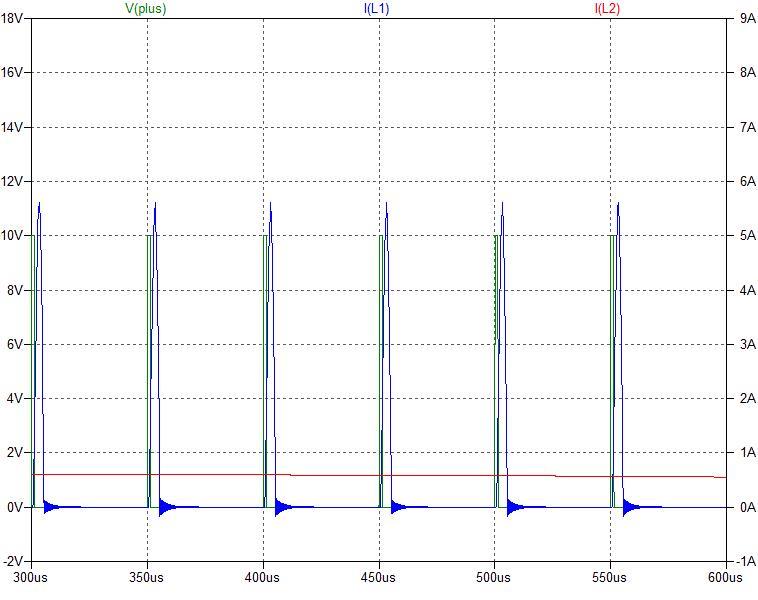Click the 12V left axis label
Screen dimensions: 758x600
(12, 181)
